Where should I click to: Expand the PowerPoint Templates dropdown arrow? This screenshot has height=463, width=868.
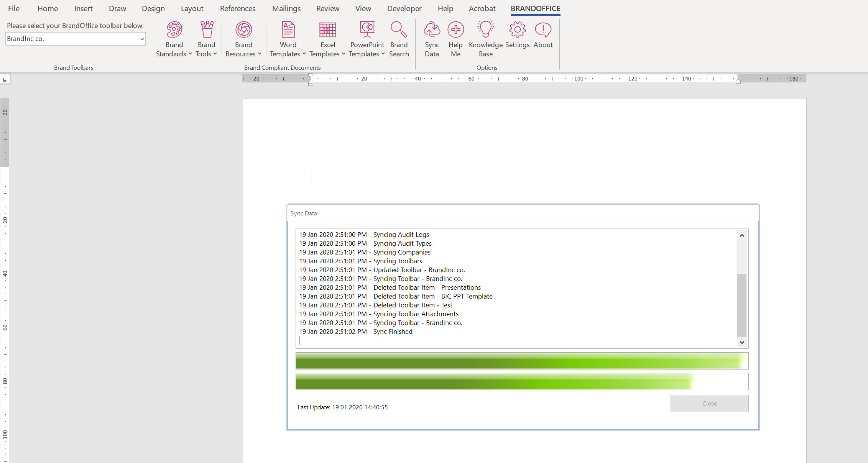pos(383,54)
